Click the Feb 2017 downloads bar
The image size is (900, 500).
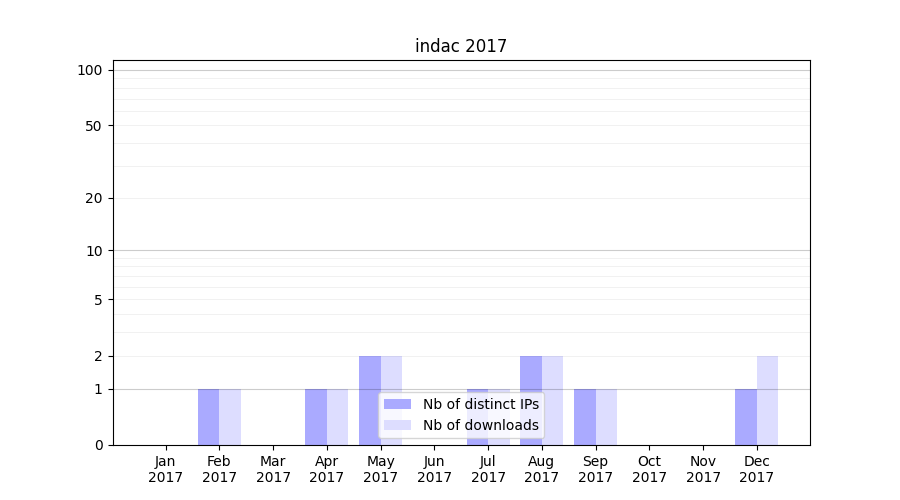(230, 417)
